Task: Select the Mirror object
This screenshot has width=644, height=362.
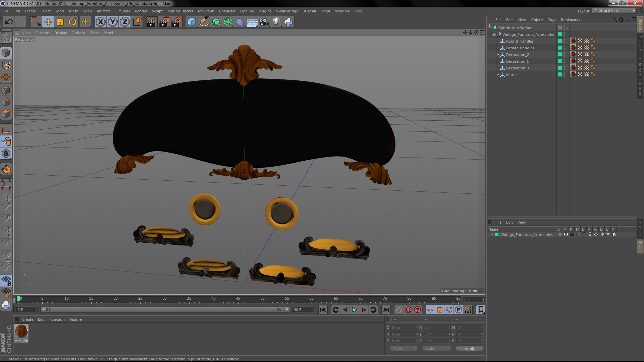Action: point(511,75)
